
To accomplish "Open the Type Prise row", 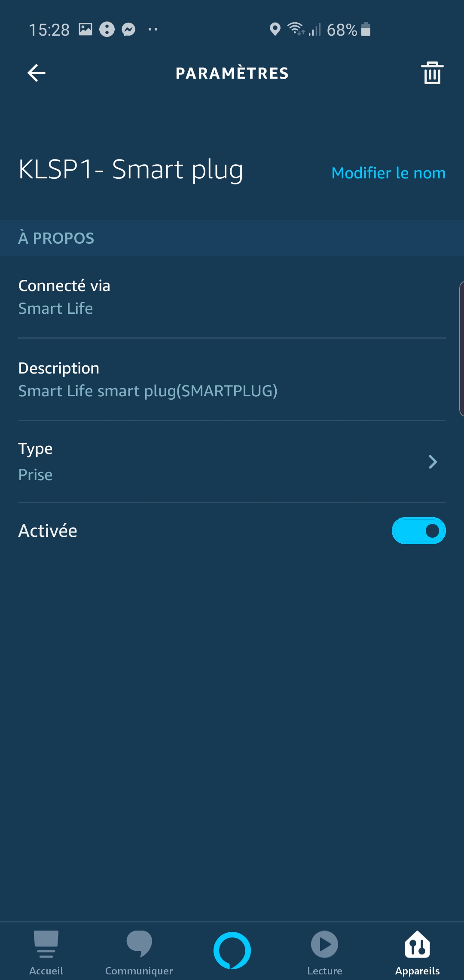I will [232, 462].
